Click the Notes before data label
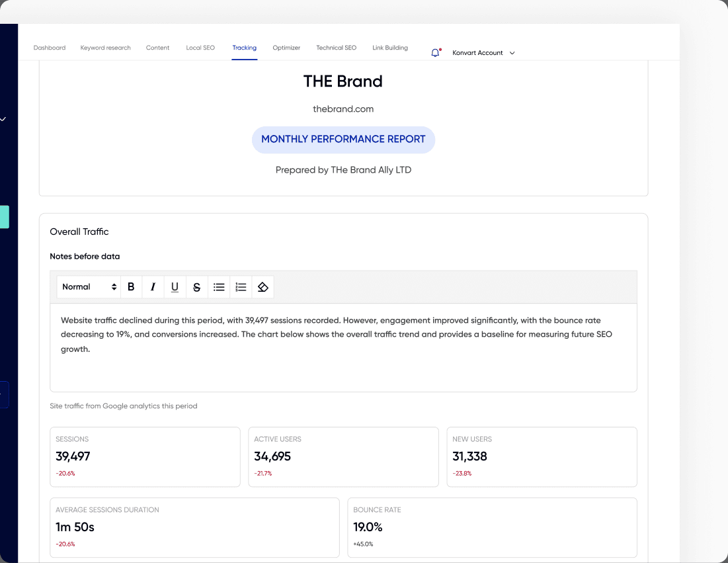This screenshot has height=563, width=728. [x=85, y=257]
